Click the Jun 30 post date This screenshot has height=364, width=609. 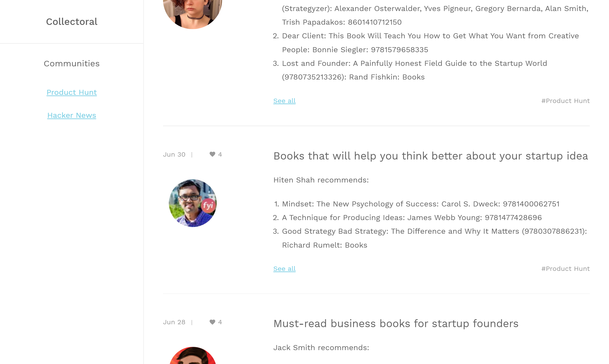174,155
